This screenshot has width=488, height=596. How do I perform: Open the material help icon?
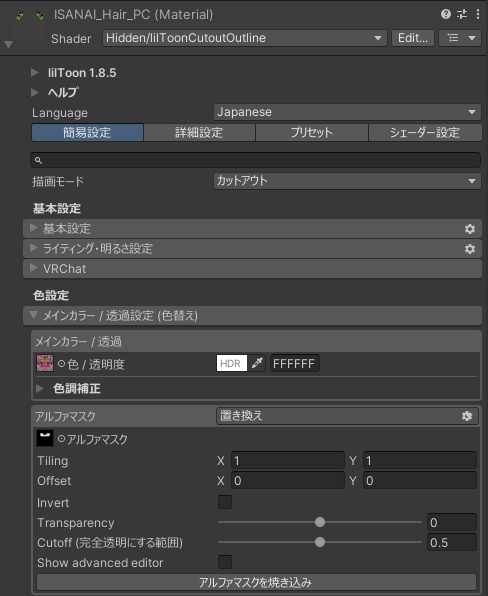[x=445, y=14]
